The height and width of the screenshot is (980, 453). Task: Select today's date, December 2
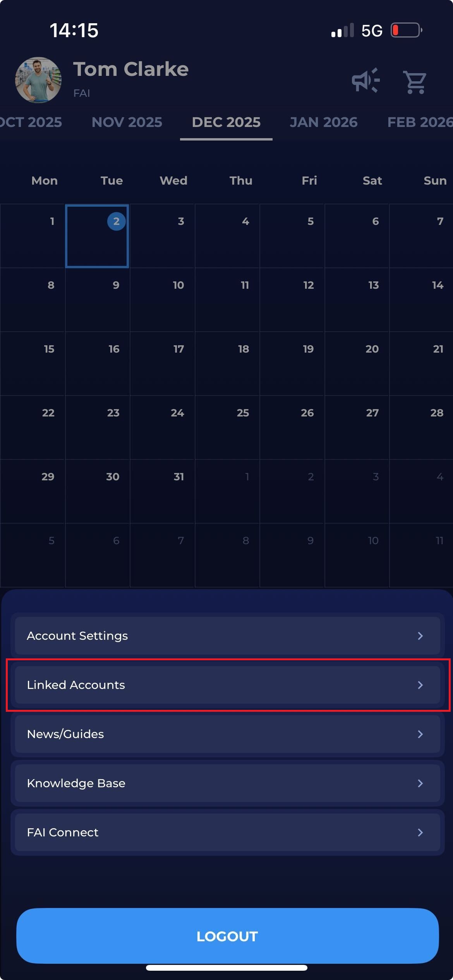pos(97,236)
